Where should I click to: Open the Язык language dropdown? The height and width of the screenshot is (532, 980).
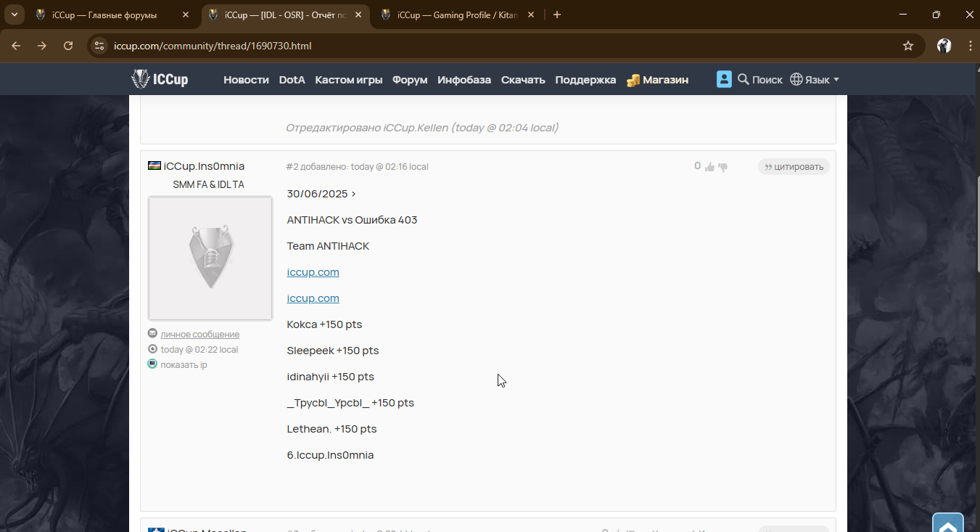coord(815,80)
